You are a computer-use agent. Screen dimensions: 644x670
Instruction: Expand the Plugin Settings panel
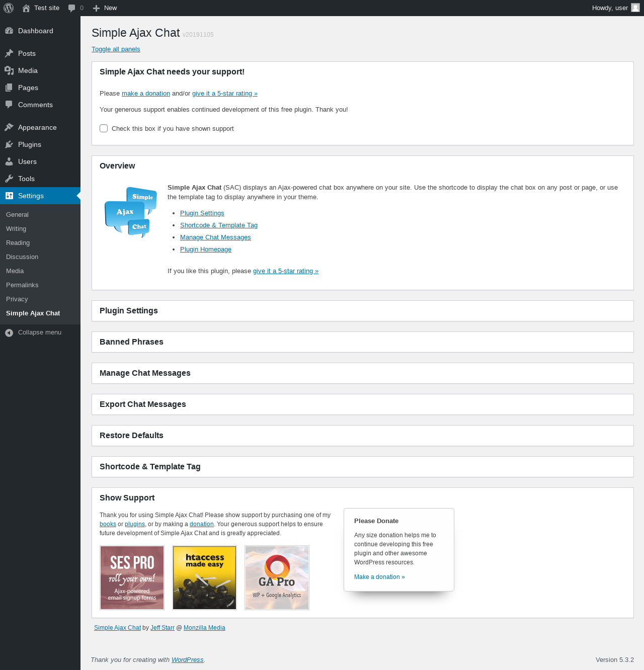click(363, 311)
